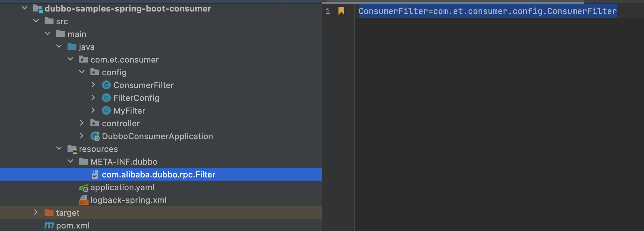The height and width of the screenshot is (231, 644).
Task: Click the ConsumerFilter class icon
Action: [106, 85]
